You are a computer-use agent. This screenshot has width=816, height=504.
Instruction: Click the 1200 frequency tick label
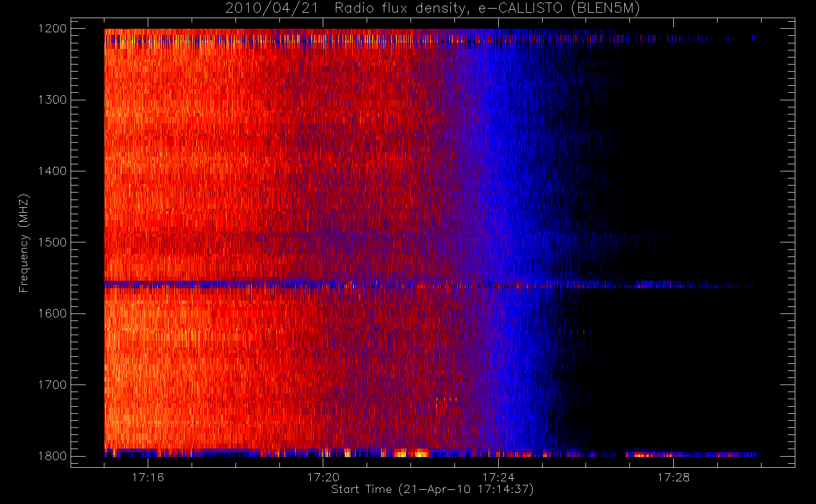click(x=52, y=29)
